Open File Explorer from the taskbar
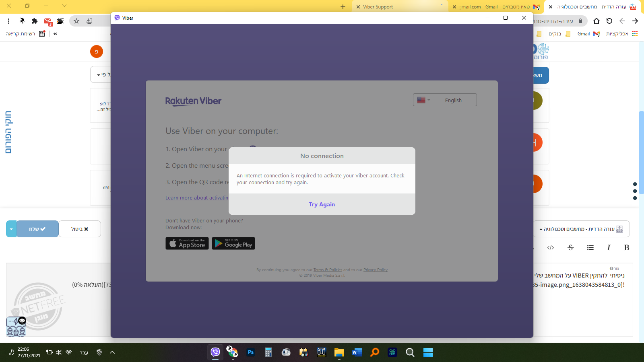644x362 pixels. (339, 352)
